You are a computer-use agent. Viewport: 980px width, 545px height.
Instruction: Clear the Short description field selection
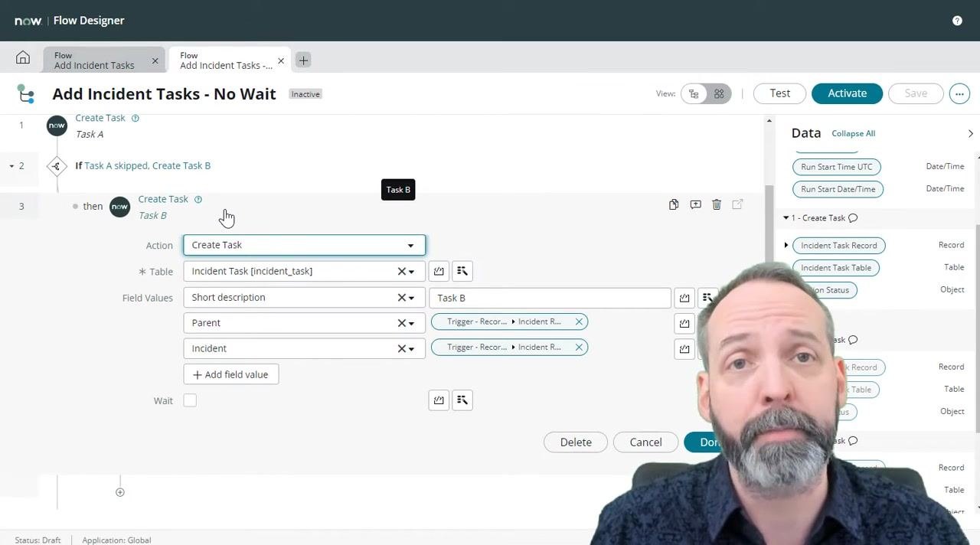coord(401,298)
